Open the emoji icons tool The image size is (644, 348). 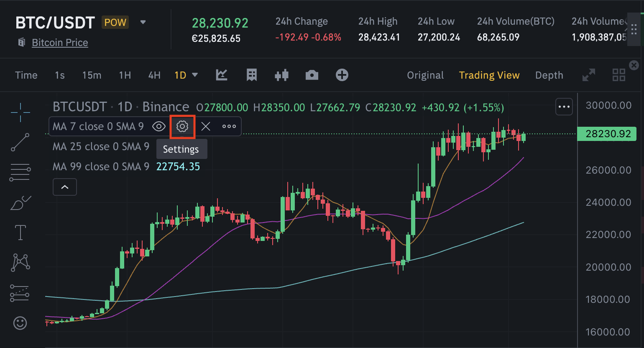click(20, 323)
